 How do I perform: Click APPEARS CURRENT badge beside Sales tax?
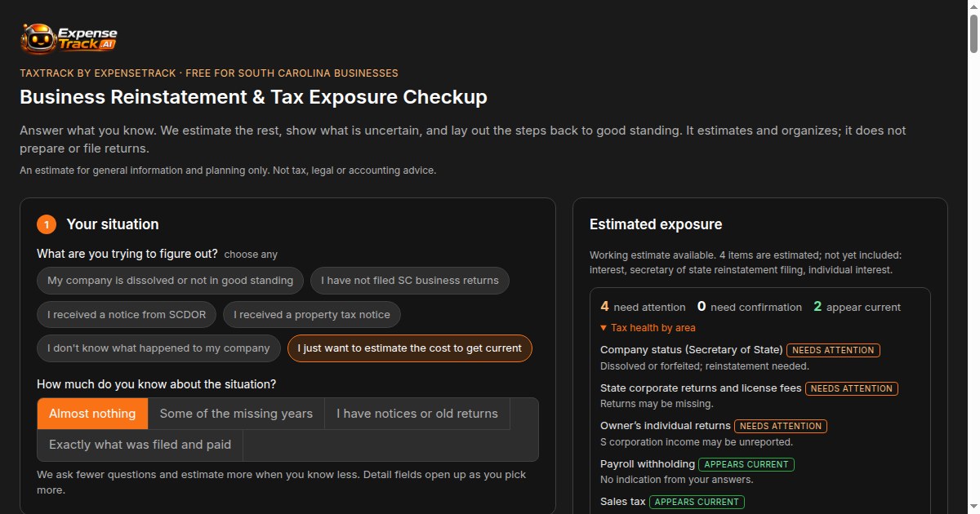pyautogui.click(x=697, y=502)
